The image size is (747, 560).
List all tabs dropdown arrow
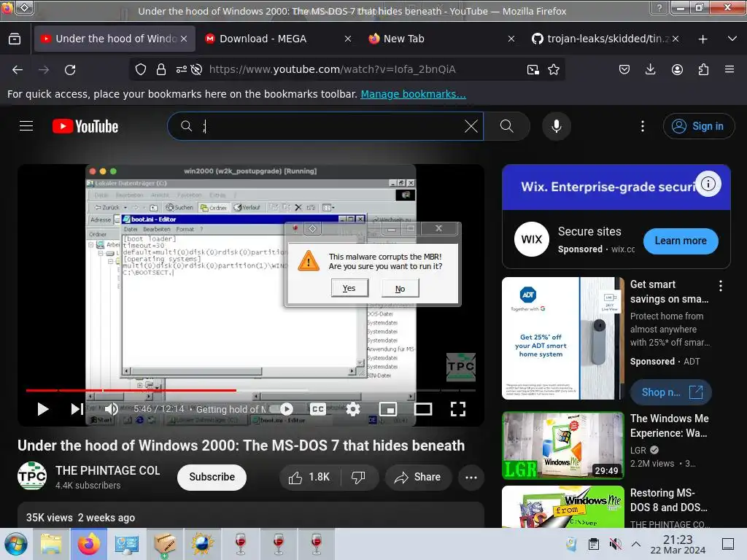(732, 39)
